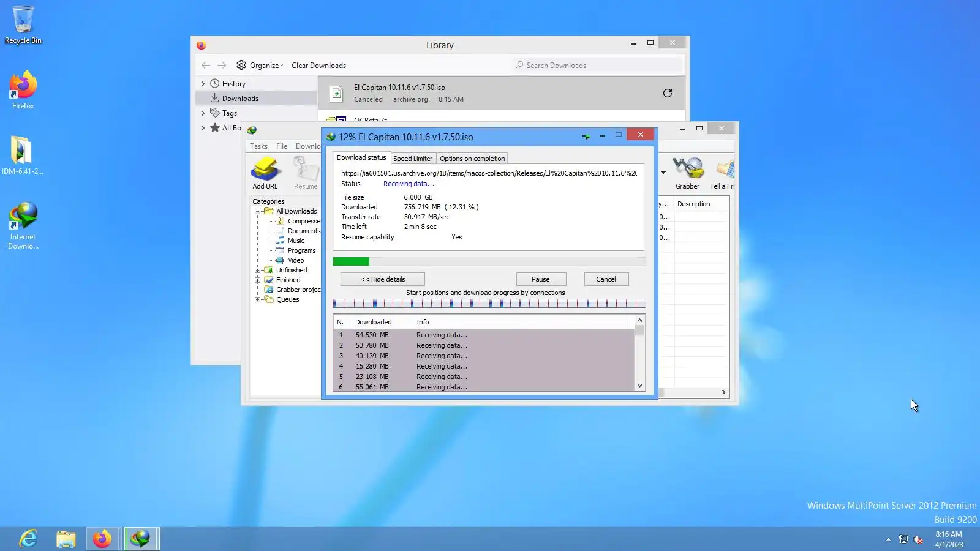Select connection row 4 with 15.280 MB

[484, 366]
